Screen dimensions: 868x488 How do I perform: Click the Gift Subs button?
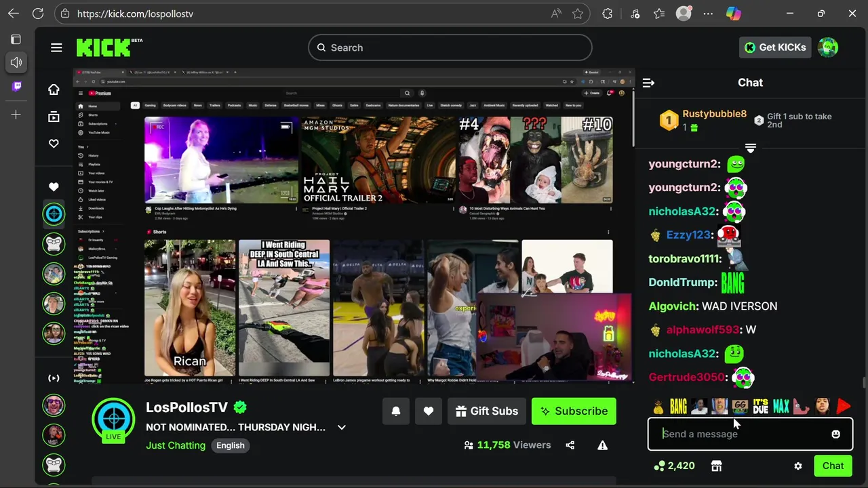[x=487, y=411]
